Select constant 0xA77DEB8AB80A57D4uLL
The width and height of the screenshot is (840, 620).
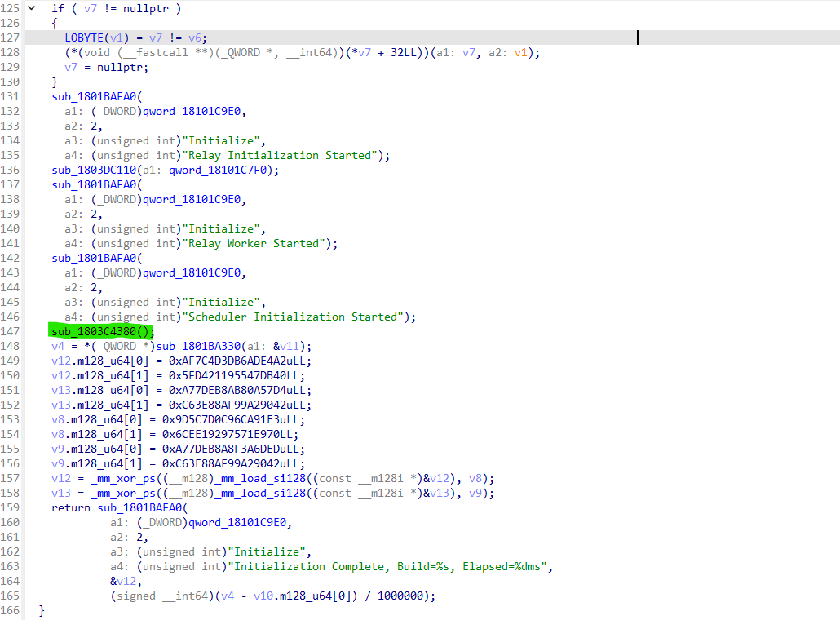pos(237,390)
